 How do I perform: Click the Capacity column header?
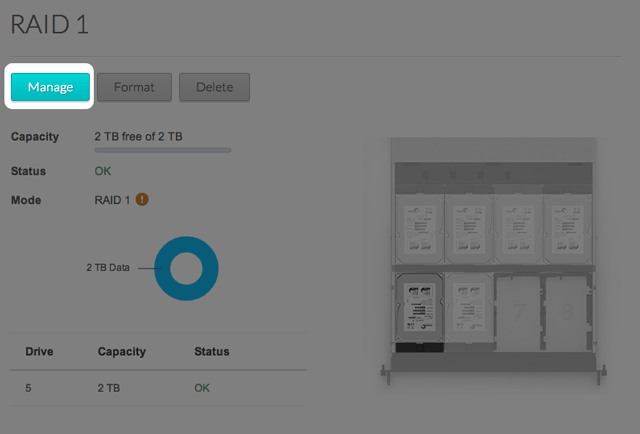121,351
